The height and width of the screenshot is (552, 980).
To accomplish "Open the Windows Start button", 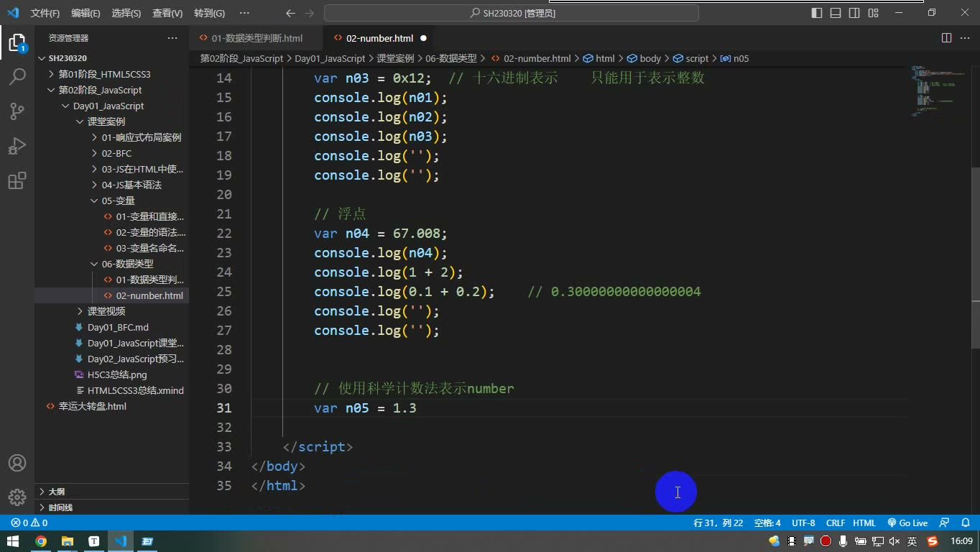I will coord(13,541).
